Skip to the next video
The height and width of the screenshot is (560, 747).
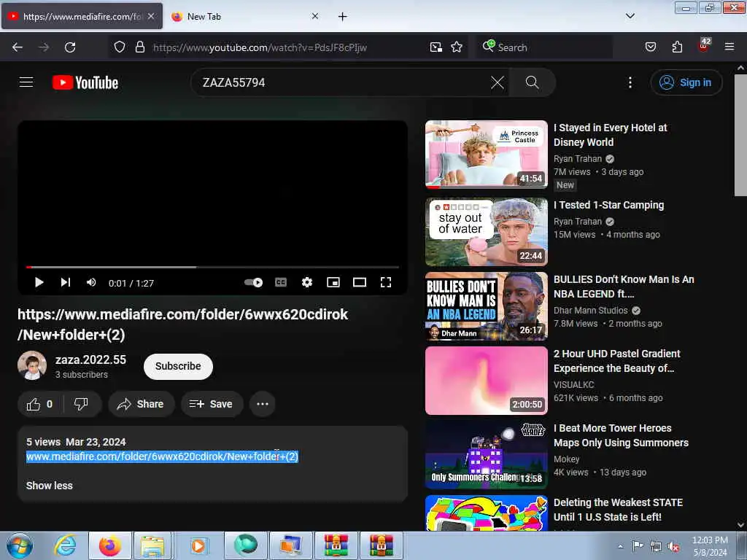65,282
